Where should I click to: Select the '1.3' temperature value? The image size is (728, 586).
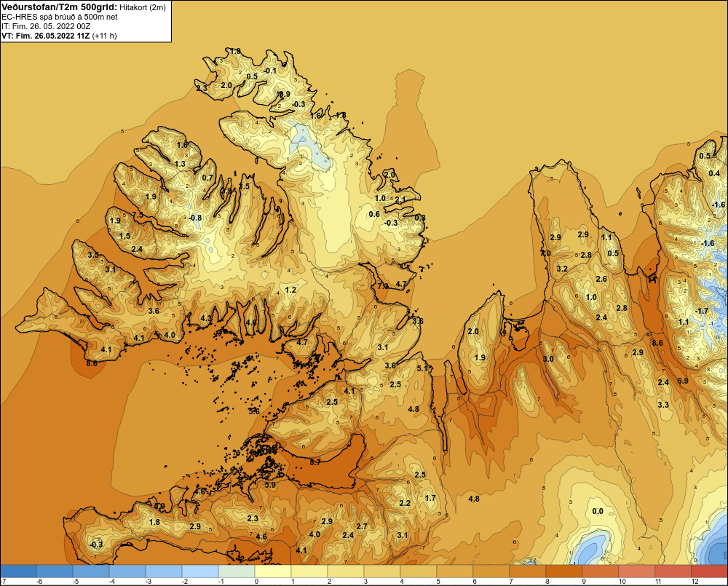[x=180, y=164]
